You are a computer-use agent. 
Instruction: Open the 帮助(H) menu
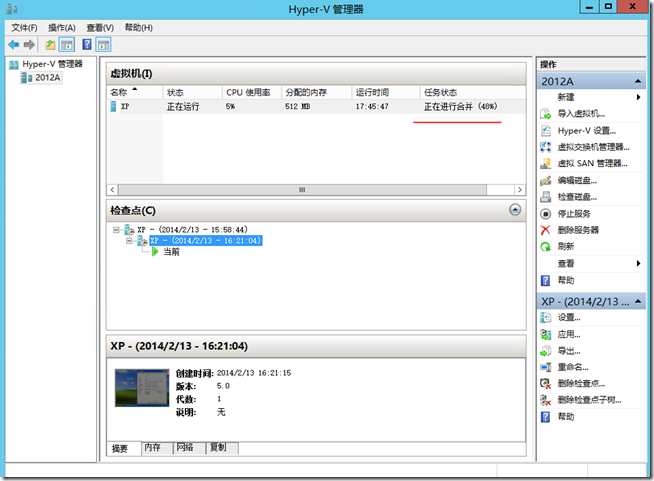tap(139, 28)
